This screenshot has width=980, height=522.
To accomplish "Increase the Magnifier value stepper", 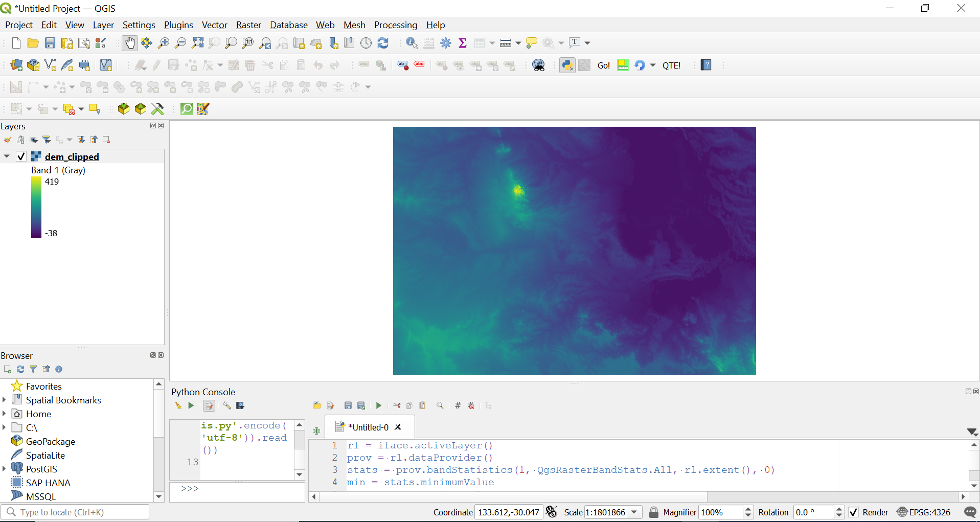I will point(748,509).
